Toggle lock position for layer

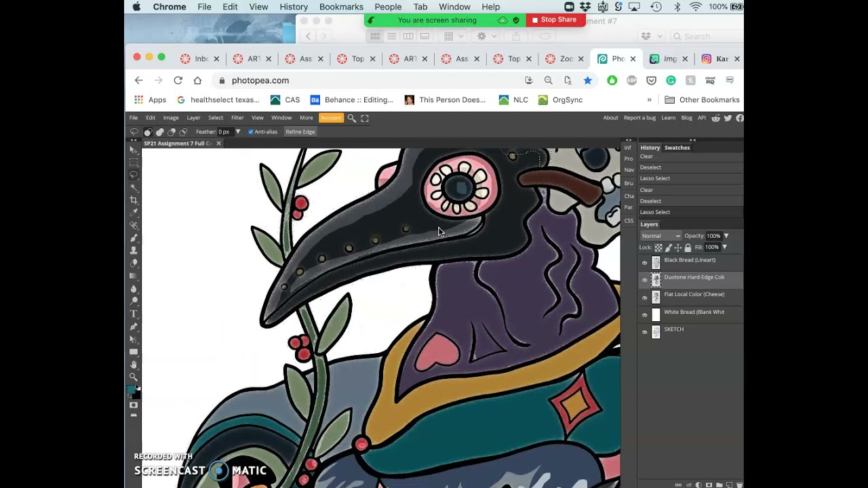(678, 247)
